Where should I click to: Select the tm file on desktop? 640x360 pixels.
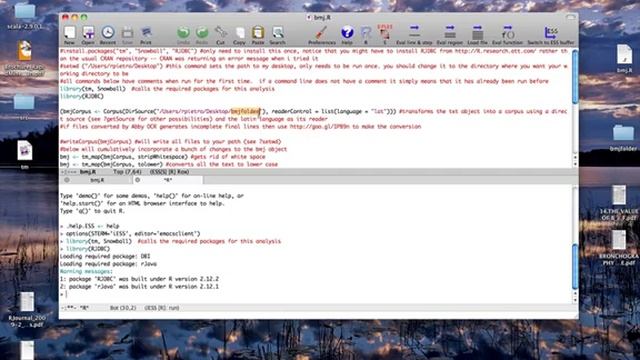tap(24, 154)
